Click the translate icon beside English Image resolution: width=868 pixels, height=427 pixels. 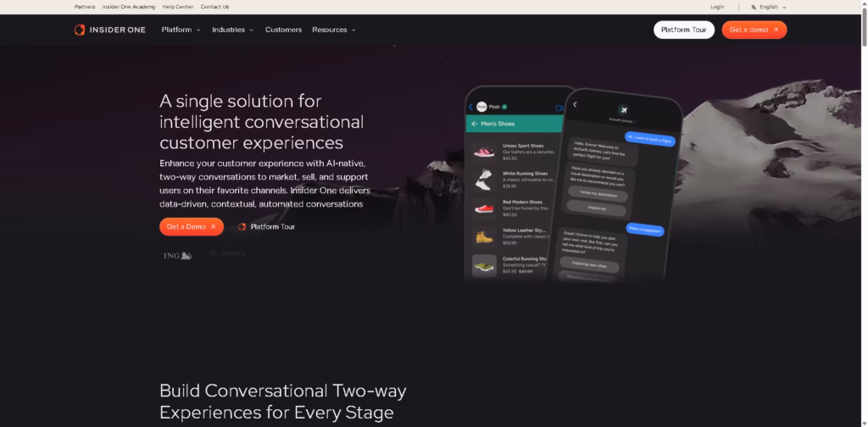click(754, 7)
